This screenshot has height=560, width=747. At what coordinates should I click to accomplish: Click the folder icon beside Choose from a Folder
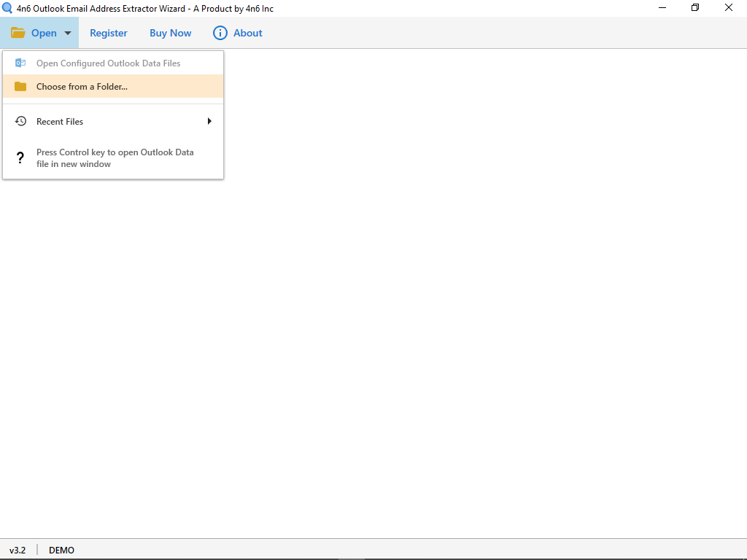coord(20,86)
